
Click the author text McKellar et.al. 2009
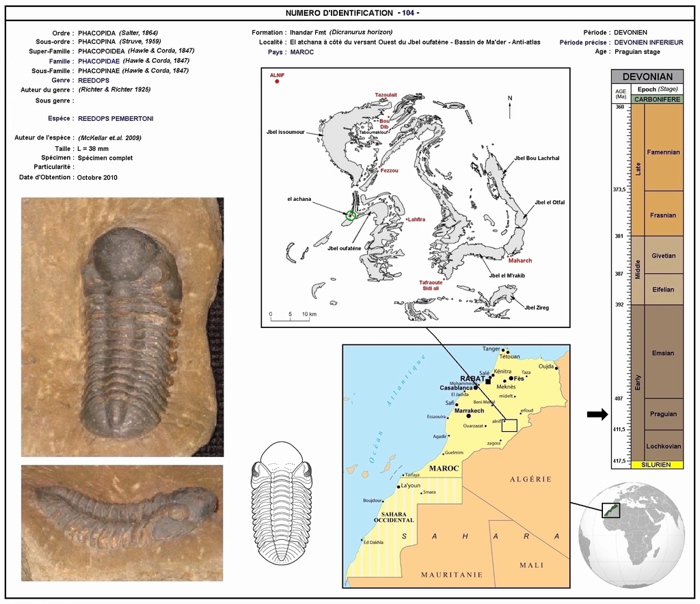110,138
